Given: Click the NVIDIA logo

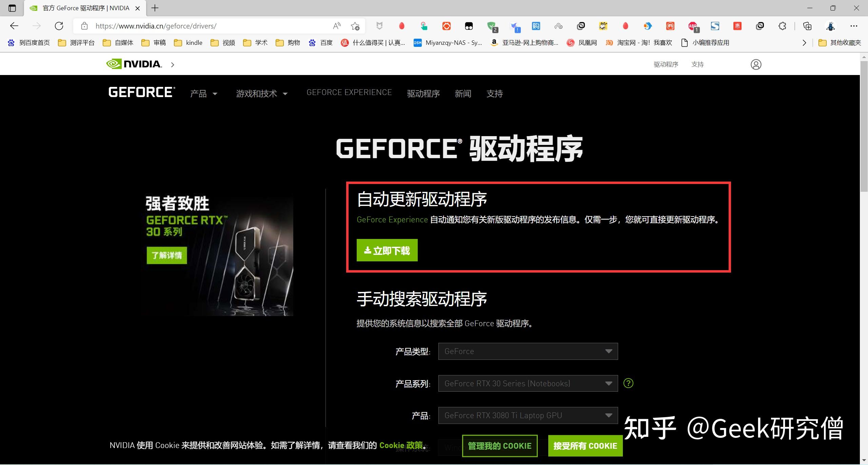Looking at the screenshot, I should coord(134,64).
